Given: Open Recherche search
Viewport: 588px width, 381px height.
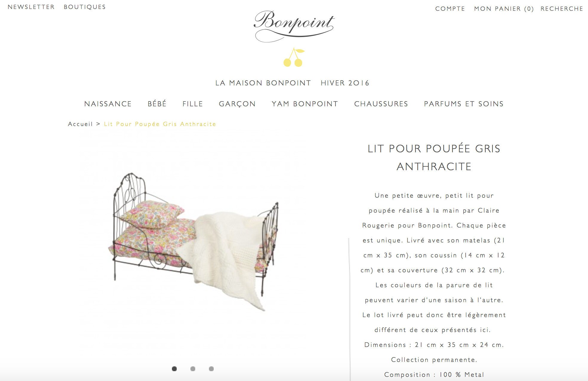Looking at the screenshot, I should pyautogui.click(x=562, y=9).
